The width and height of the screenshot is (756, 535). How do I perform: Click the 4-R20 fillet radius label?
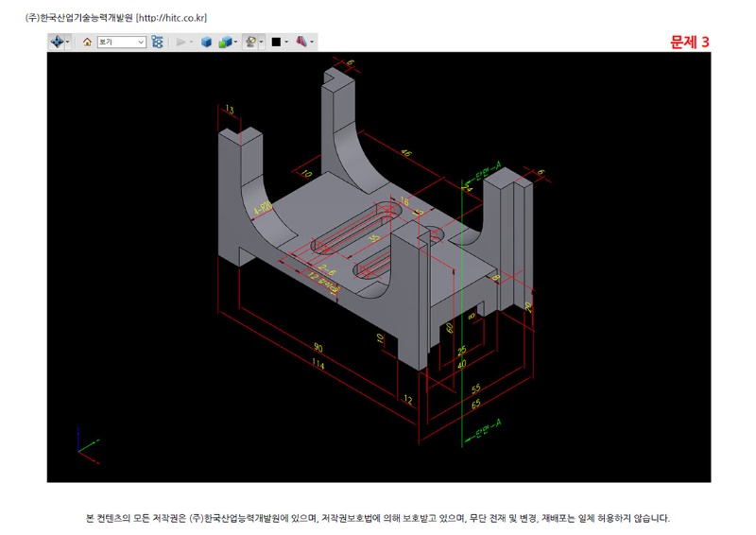pos(263,208)
